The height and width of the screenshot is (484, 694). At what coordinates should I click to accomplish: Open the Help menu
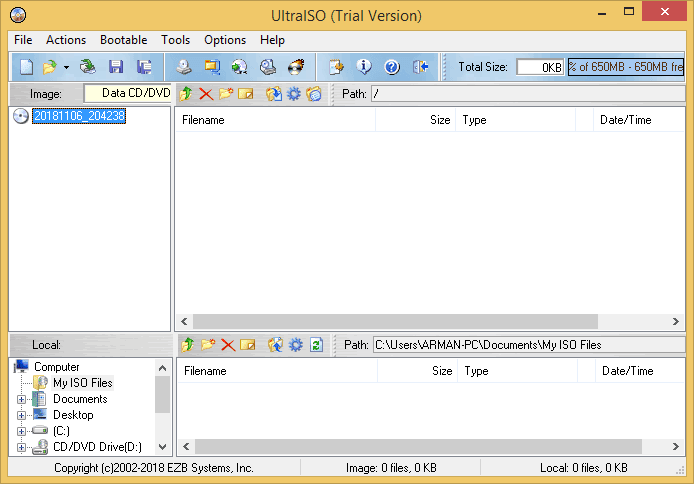pos(272,40)
